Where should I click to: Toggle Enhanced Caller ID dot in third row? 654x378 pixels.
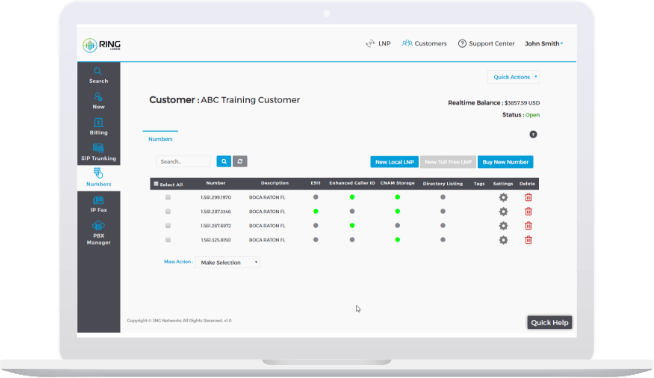click(352, 225)
